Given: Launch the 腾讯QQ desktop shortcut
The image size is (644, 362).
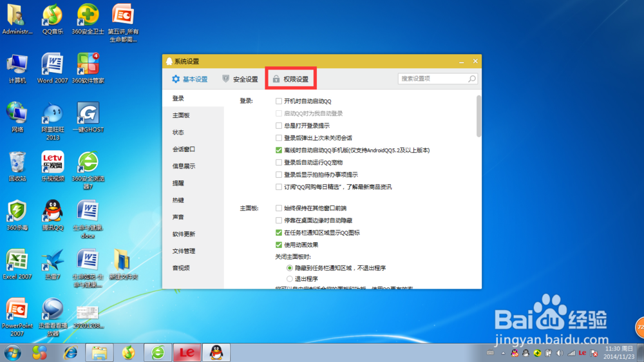Looking at the screenshot, I should tap(53, 215).
